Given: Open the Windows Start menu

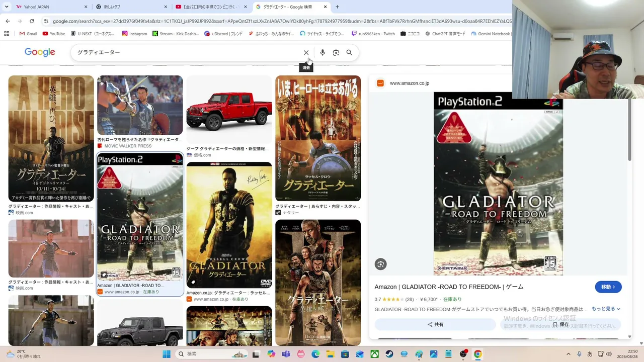Looking at the screenshot, I should (x=167, y=354).
